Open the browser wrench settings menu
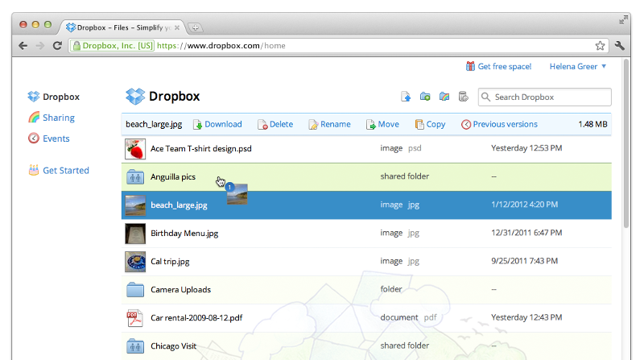The height and width of the screenshot is (360, 644). [x=620, y=46]
